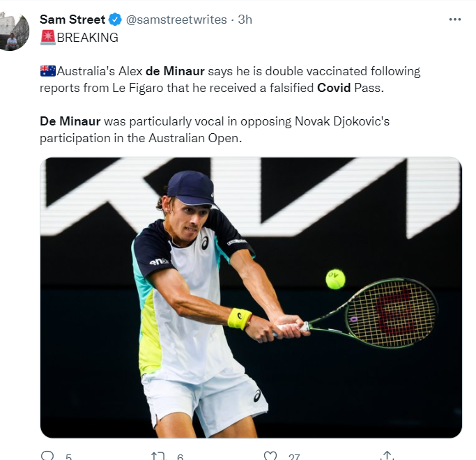Click the bold word Covid
Viewport: 476px width, 460px height.
tap(334, 88)
